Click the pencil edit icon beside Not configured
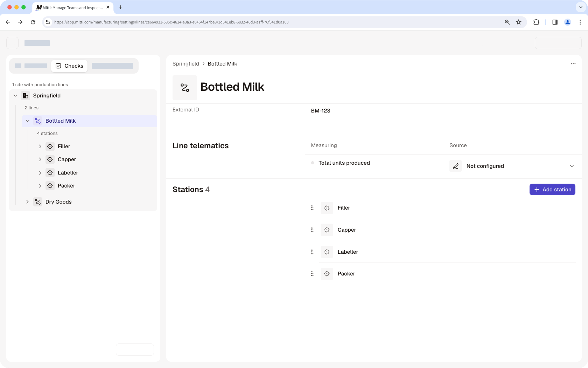This screenshot has height=368, width=588. [455, 166]
